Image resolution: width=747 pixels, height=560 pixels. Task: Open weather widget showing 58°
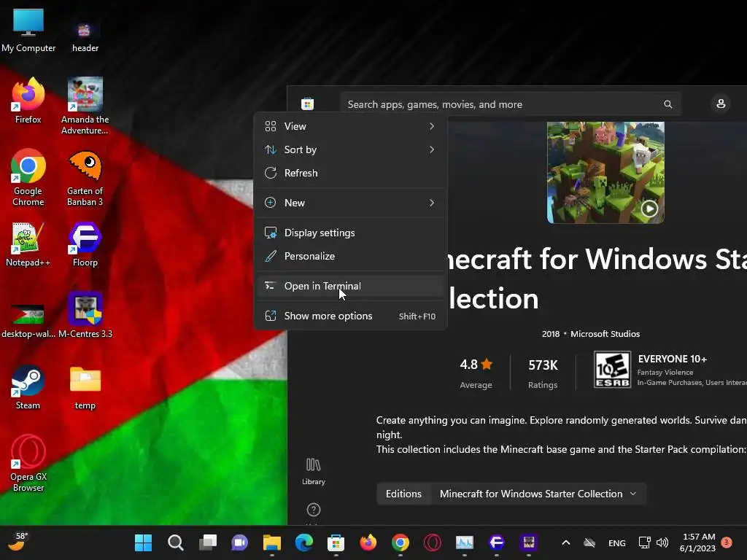(18, 542)
